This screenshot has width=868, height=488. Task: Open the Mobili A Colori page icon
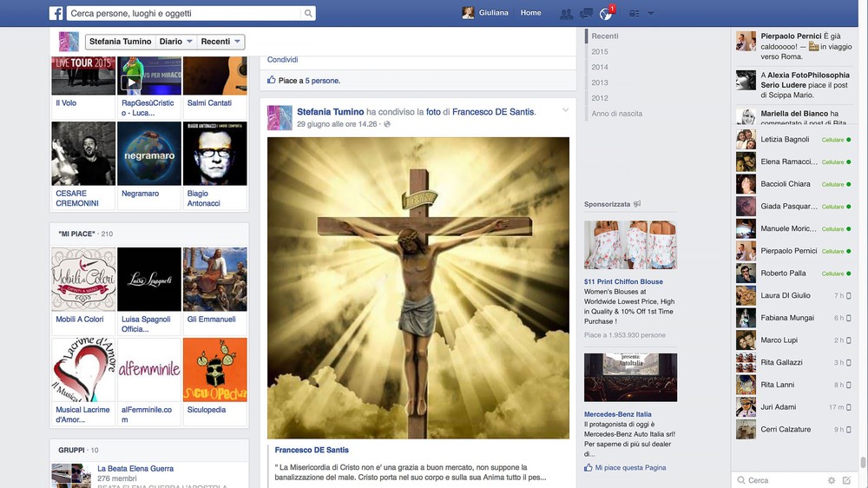coord(83,280)
